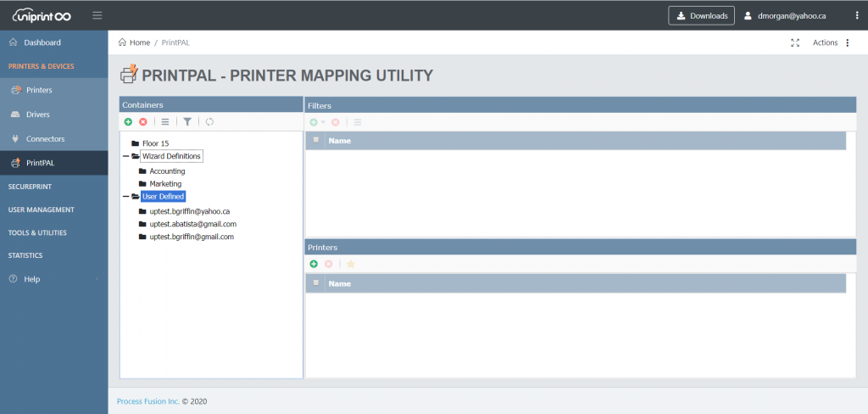Open Containers list menu icon
This screenshot has width=868, height=414.
(x=165, y=122)
